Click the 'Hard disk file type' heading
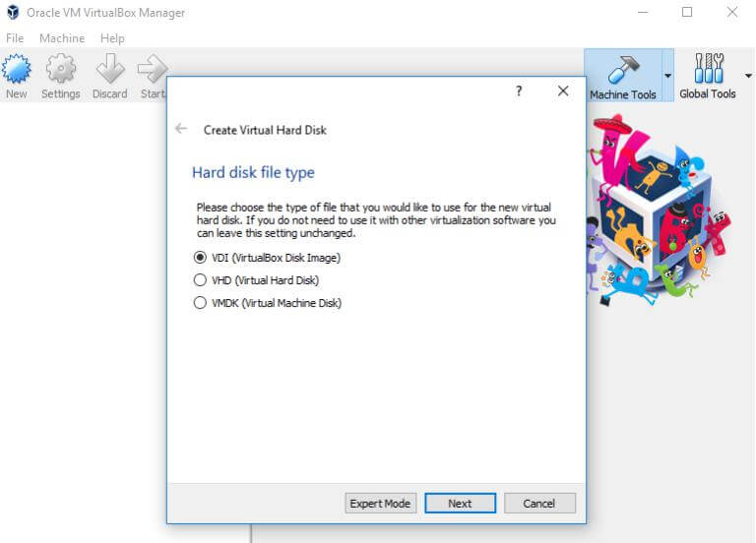The image size is (756, 543). (x=253, y=172)
